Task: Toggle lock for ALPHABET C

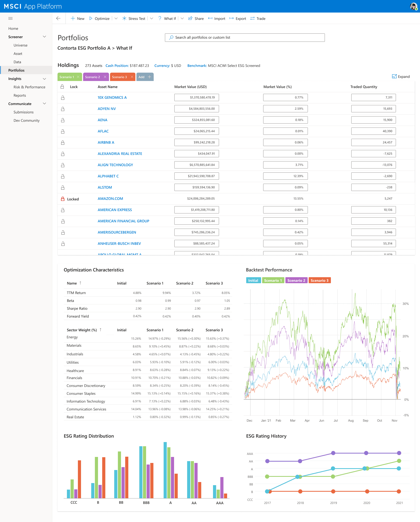Action: click(63, 176)
